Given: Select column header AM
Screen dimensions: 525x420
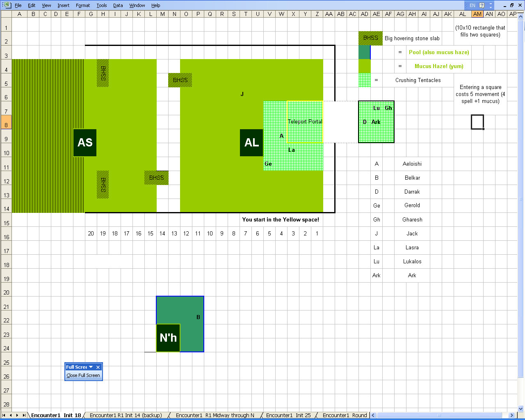Looking at the screenshot, I should [x=477, y=14].
